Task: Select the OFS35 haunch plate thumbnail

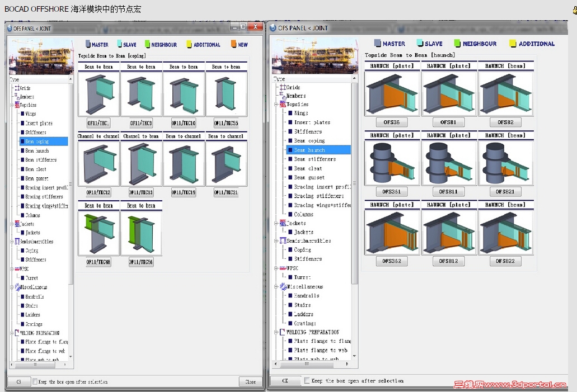Action: pos(392,93)
